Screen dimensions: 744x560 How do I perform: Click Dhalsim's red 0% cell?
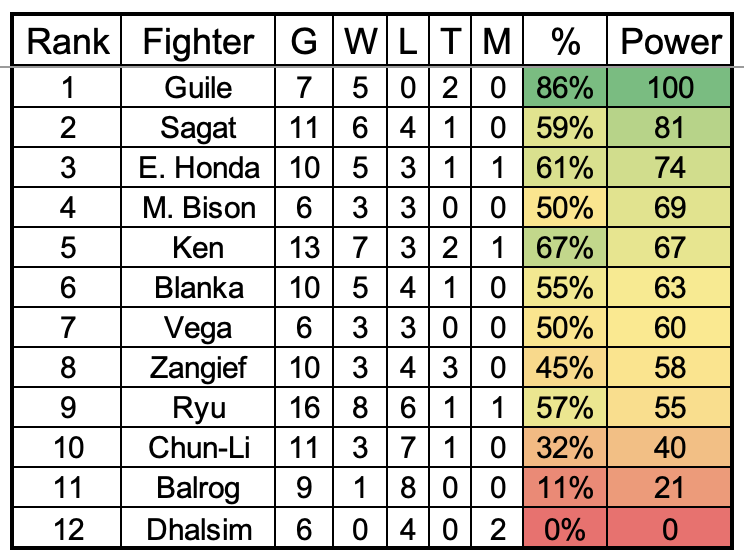coord(565,527)
